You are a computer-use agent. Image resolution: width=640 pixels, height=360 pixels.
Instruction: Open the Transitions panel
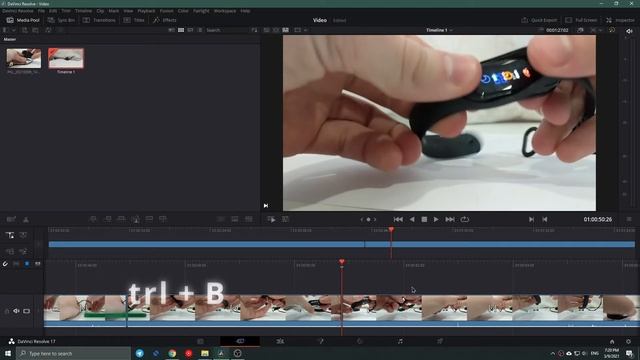[x=99, y=20]
